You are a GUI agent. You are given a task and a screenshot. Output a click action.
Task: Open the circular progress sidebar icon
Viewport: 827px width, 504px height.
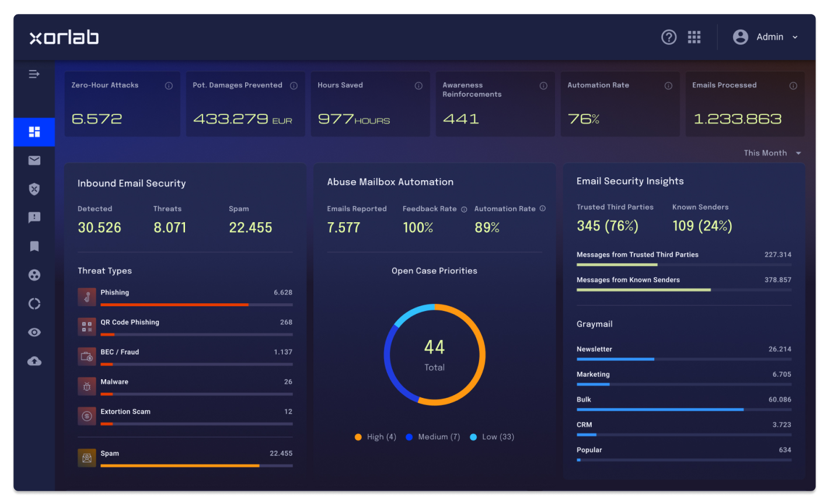point(34,303)
